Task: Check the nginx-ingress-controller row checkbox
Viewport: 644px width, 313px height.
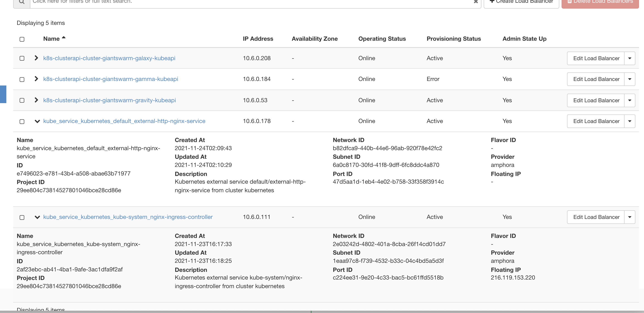Action: tap(22, 217)
